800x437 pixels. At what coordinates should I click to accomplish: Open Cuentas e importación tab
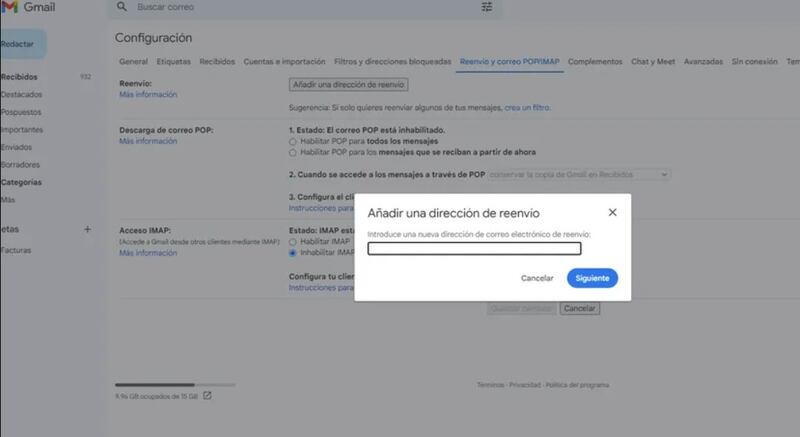(x=284, y=61)
